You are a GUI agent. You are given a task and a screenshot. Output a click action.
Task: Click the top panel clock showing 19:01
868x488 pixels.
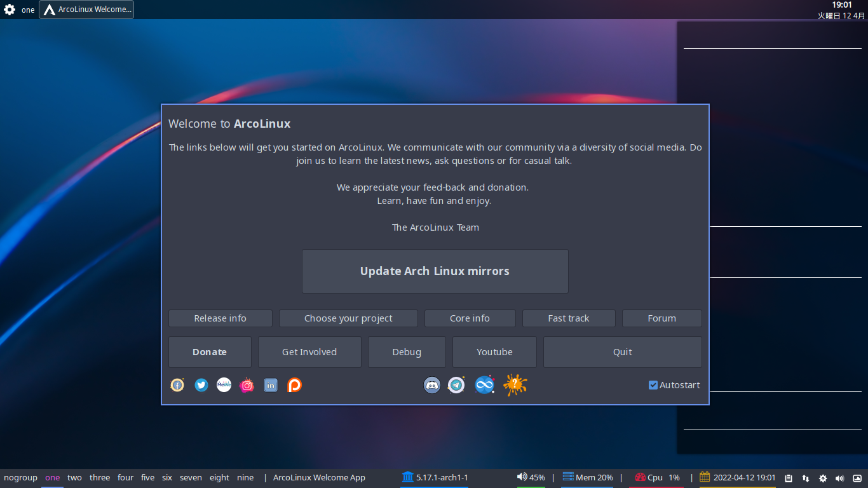(x=842, y=5)
